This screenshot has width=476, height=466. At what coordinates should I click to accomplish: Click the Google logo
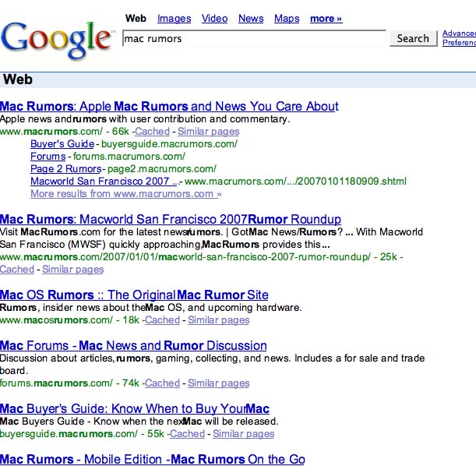coord(58,40)
